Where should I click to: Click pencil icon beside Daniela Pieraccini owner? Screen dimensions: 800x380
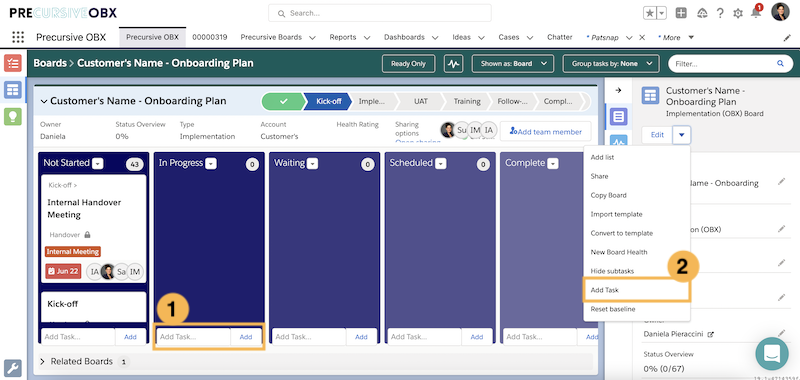pos(781,333)
